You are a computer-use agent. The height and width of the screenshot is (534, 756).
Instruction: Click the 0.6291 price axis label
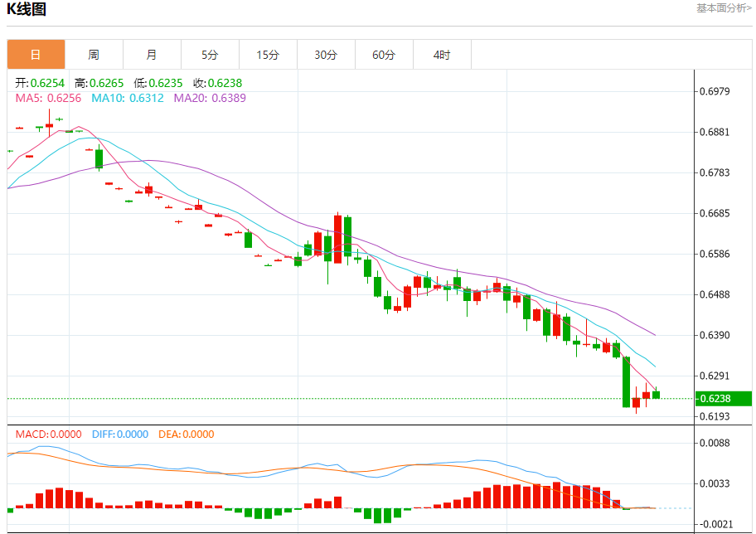(715, 376)
